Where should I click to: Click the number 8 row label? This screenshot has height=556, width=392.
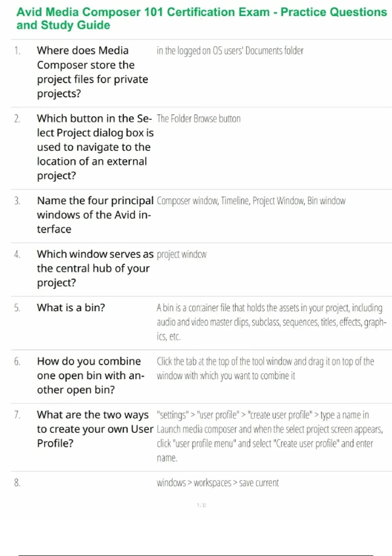(17, 483)
